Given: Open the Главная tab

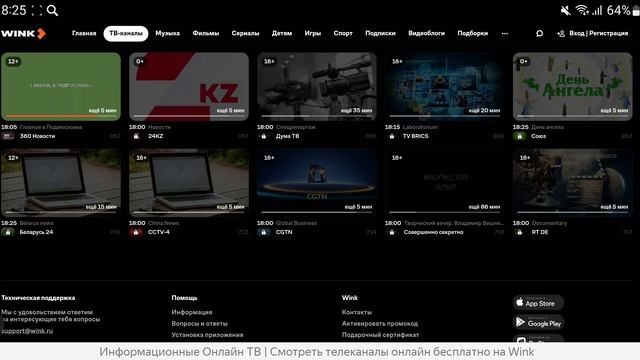Looking at the screenshot, I should (84, 33).
